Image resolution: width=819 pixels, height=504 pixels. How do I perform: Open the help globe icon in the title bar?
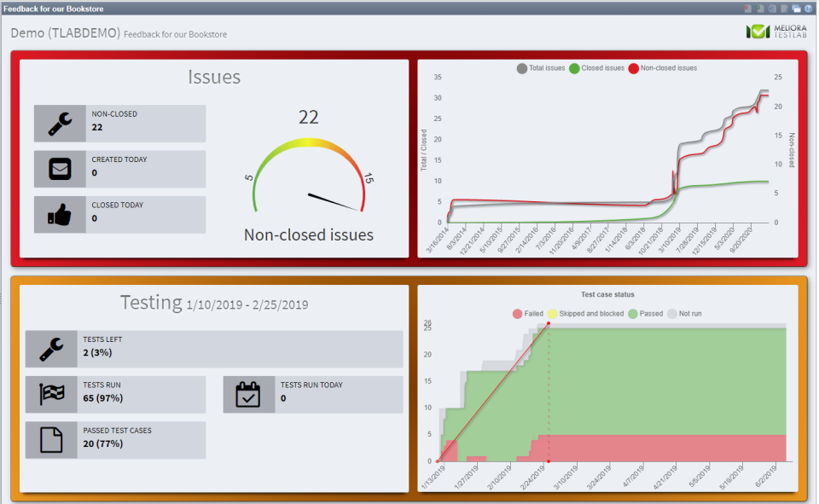tap(809, 9)
